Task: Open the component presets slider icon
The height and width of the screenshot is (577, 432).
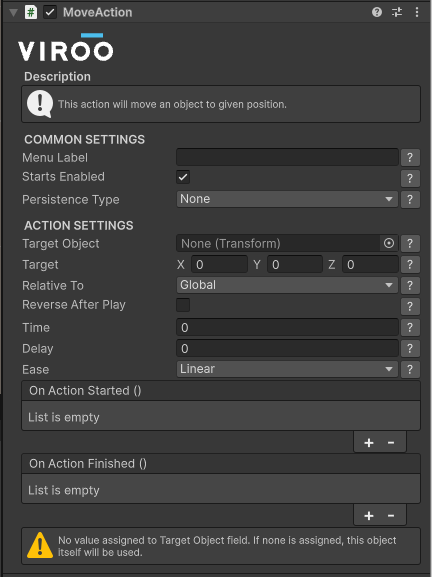Action: tap(397, 13)
